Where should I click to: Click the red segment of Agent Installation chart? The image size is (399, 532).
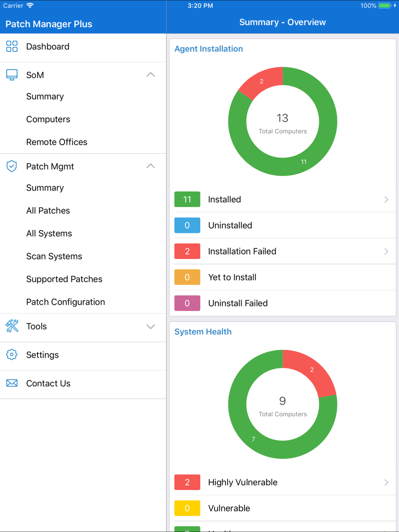click(x=261, y=81)
